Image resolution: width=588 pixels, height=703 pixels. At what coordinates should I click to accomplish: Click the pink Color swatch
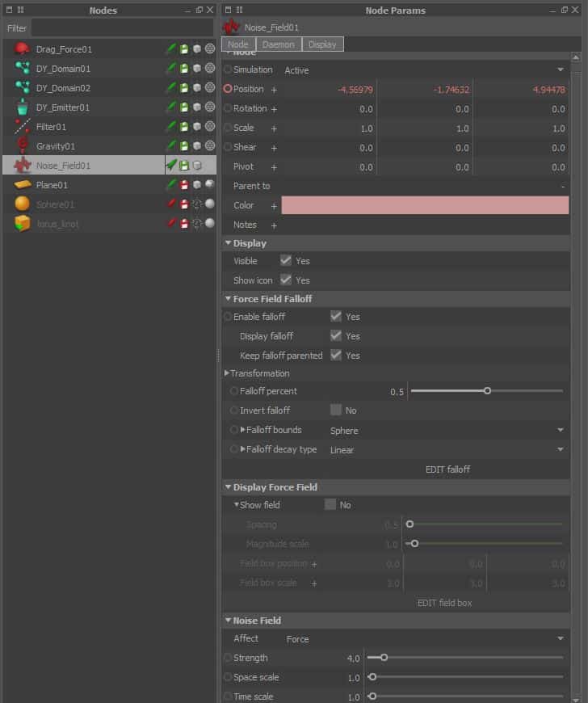(x=425, y=205)
